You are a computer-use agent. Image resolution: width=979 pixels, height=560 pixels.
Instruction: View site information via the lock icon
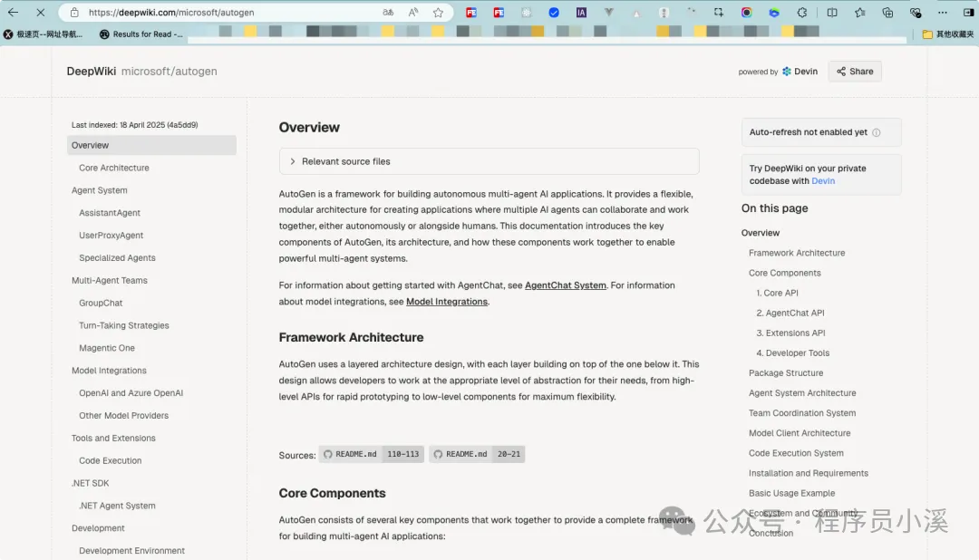pyautogui.click(x=74, y=13)
